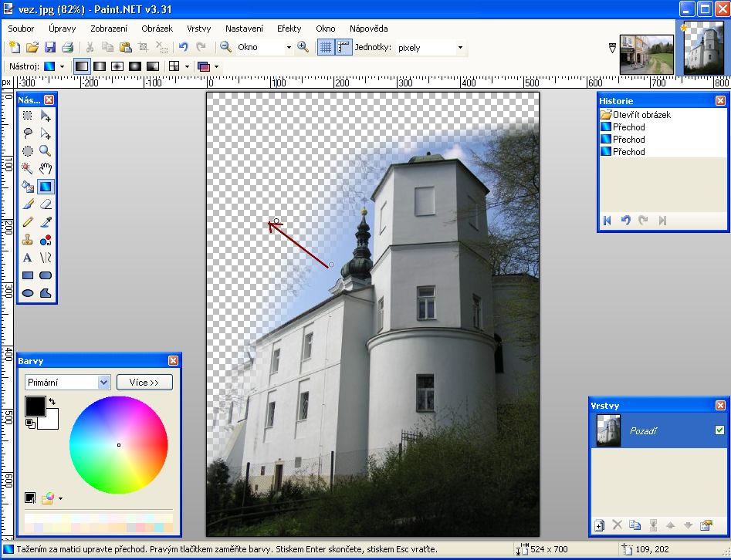Open the Efekty menu
The width and height of the screenshot is (731, 560).
(289, 29)
